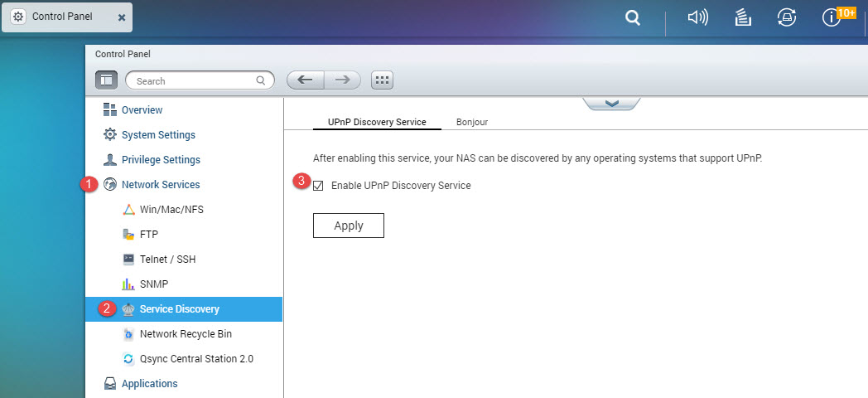Click the search magnifier in Control Panel
Image resolution: width=868 pixels, height=398 pixels.
pyautogui.click(x=261, y=80)
